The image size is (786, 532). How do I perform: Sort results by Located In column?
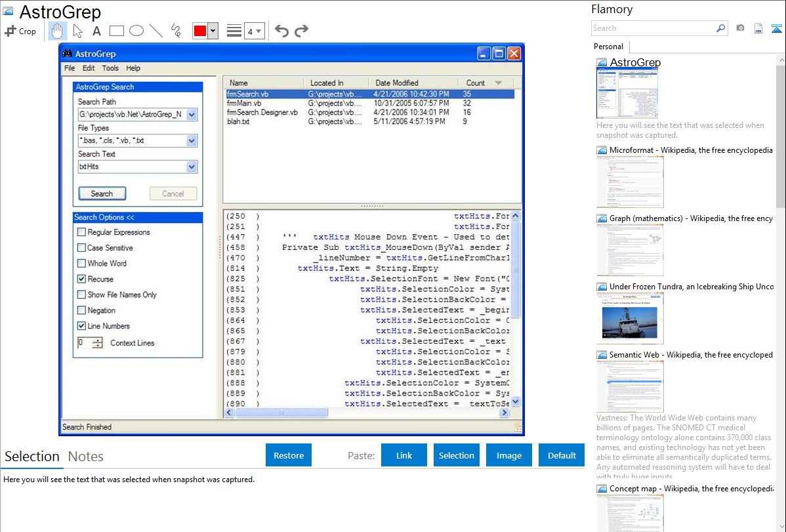pyautogui.click(x=337, y=83)
